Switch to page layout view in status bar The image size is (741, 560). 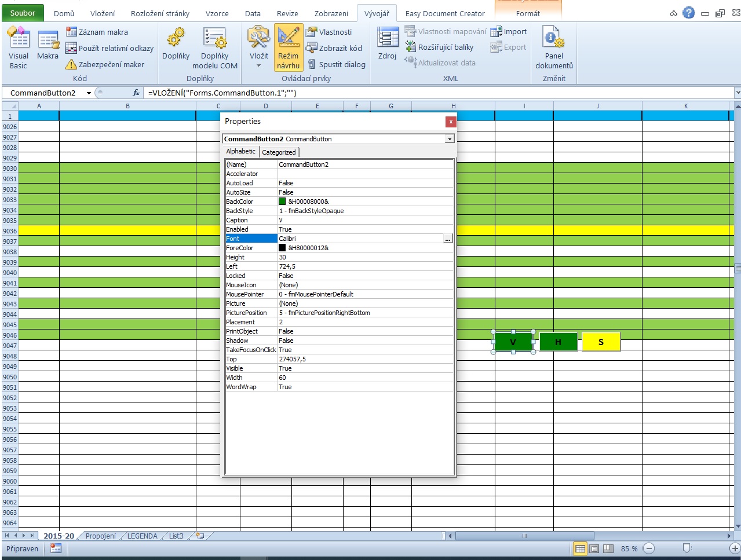[x=594, y=548]
